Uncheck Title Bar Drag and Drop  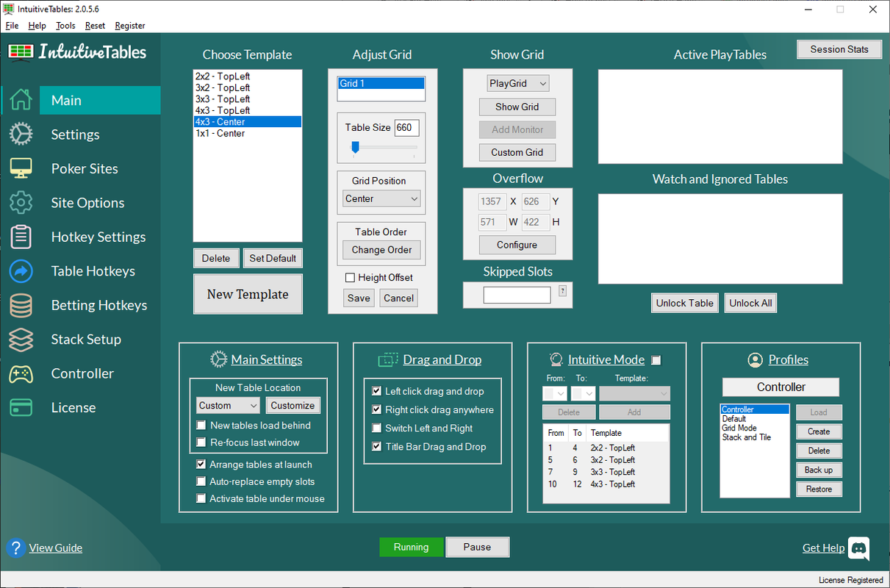377,446
